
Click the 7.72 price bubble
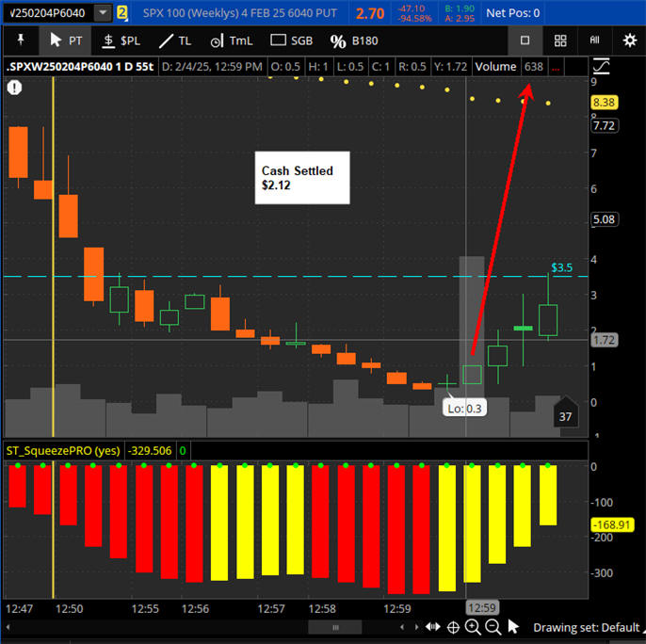tap(604, 125)
